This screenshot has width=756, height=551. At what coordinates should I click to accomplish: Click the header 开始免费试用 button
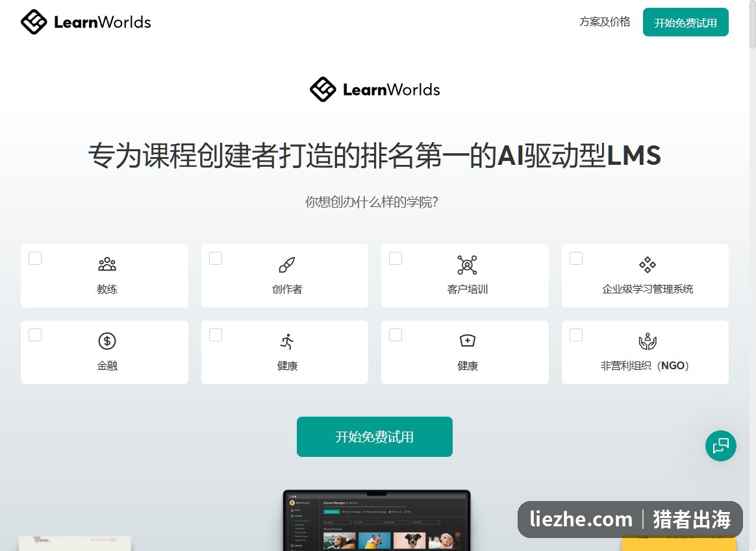[x=686, y=22]
